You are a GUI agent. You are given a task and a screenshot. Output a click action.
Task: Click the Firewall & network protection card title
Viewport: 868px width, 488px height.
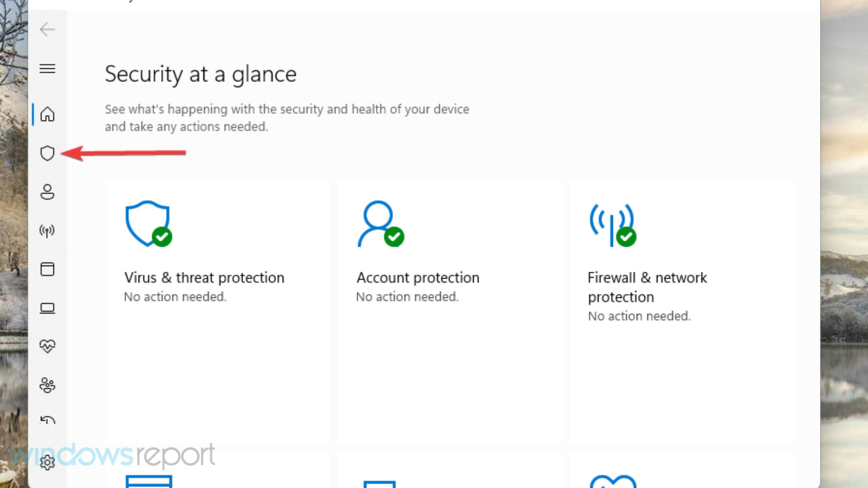point(647,287)
